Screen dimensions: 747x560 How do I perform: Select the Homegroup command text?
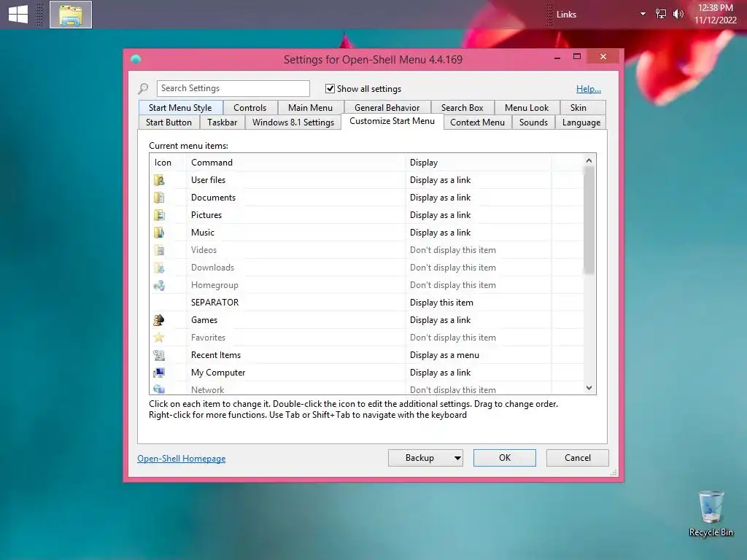[214, 285]
